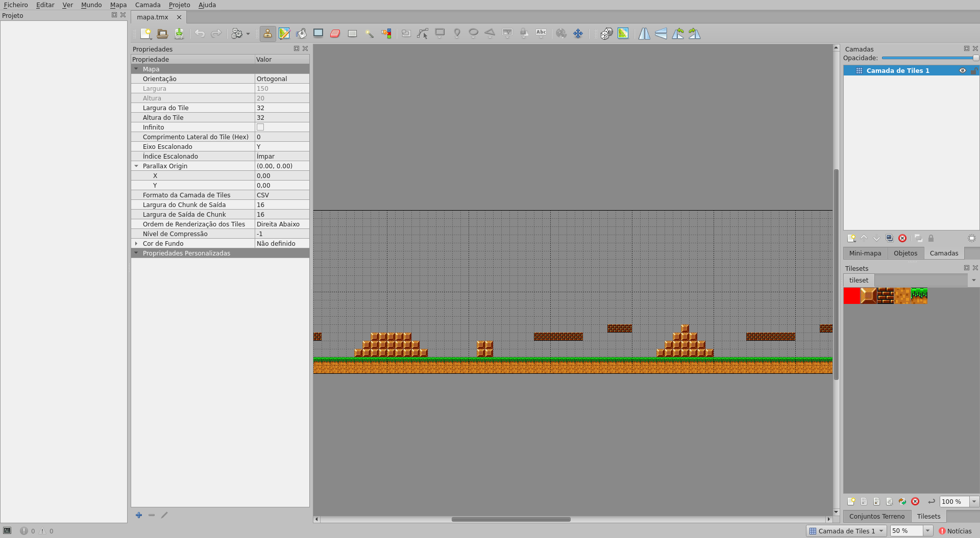Screen dimensions: 980x538
Task: Switch to Conjuntos Terreno tab
Action: click(x=877, y=516)
